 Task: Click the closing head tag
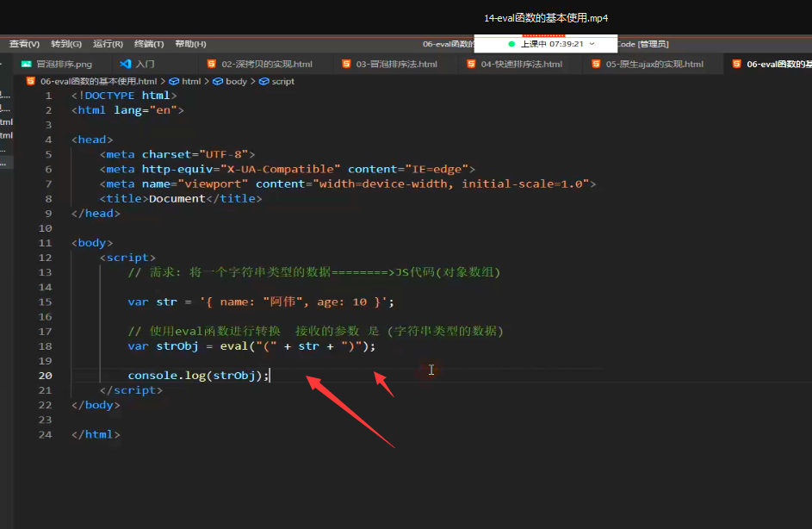coord(96,213)
